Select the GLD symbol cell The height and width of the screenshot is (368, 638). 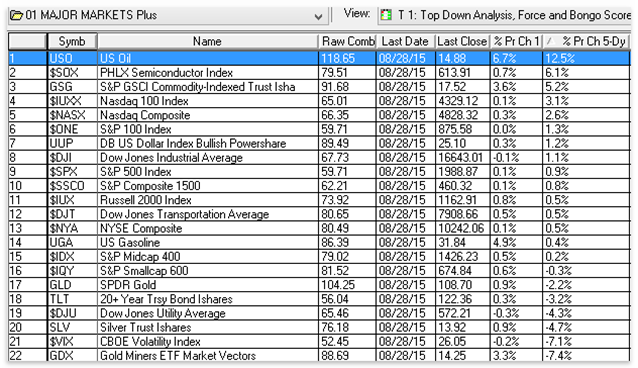point(72,285)
